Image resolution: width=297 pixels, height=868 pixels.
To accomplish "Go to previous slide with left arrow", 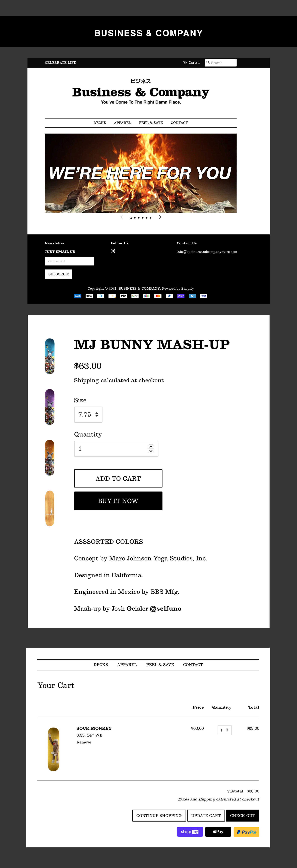I will pos(121,217).
